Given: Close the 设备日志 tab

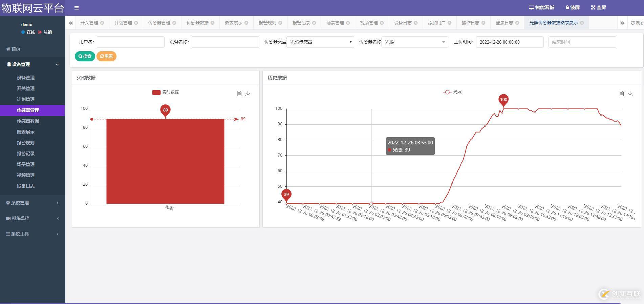Looking at the screenshot, I should pyautogui.click(x=416, y=23).
